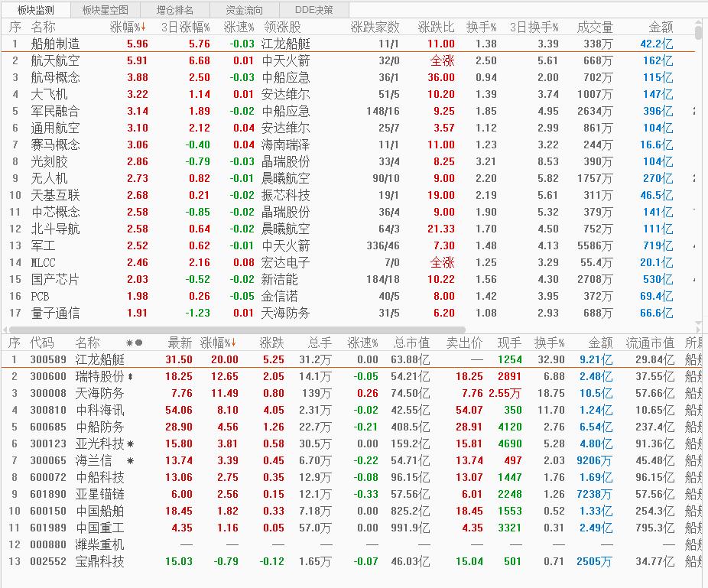The image size is (708, 588).
Task: Sort stocks by 代码 column header
Action: pyautogui.click(x=42, y=343)
